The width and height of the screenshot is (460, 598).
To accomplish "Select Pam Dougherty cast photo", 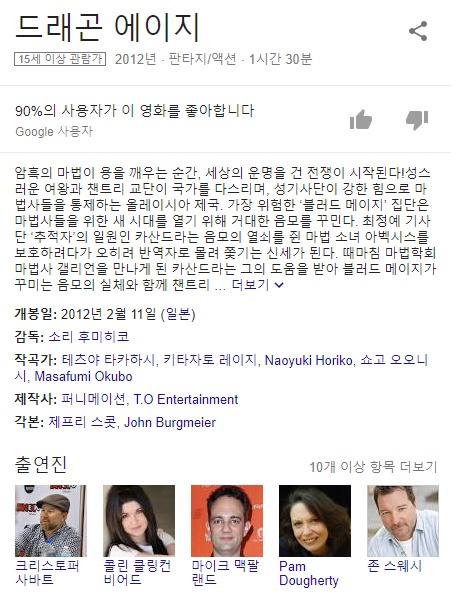I will point(315,521).
